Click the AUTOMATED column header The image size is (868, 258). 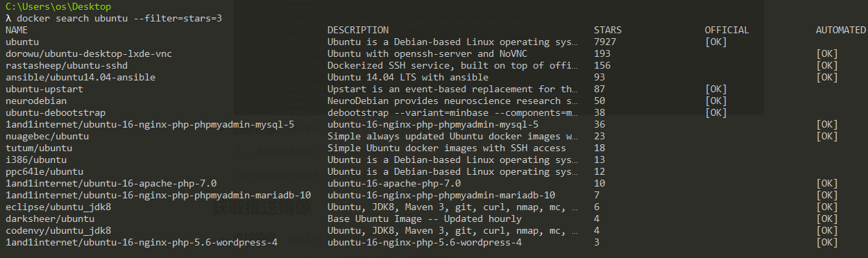click(841, 30)
